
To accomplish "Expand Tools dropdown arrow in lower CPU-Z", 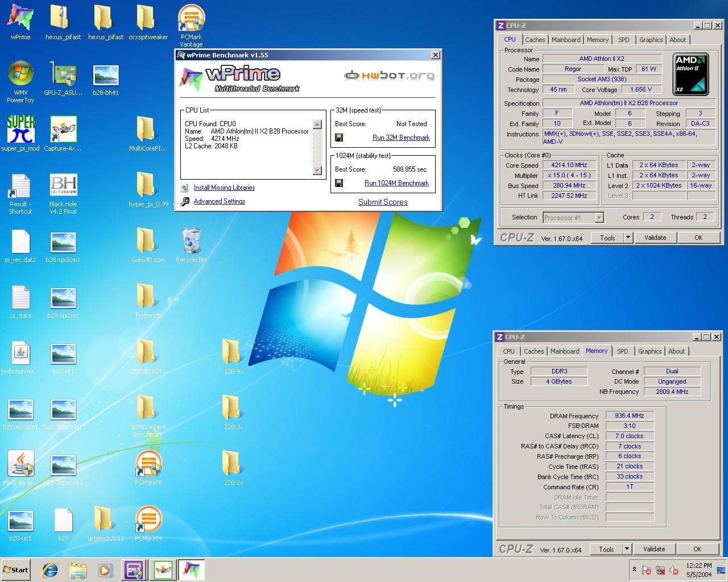I will (x=627, y=549).
